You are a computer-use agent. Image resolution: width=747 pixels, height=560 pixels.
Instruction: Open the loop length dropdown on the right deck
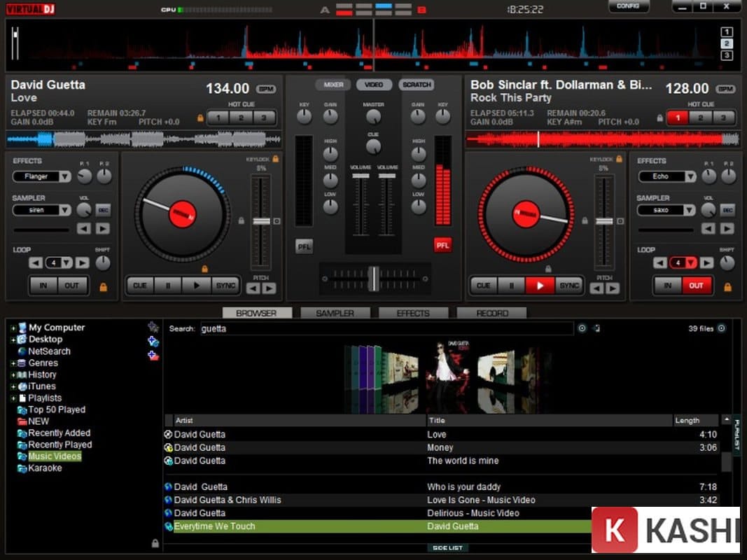pos(691,262)
